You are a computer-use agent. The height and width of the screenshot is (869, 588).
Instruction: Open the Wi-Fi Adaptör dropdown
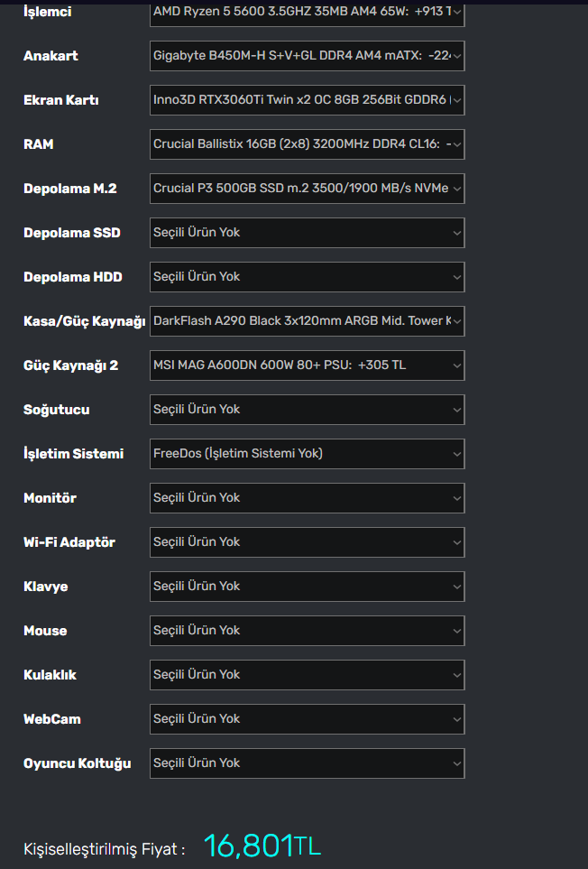coord(307,542)
